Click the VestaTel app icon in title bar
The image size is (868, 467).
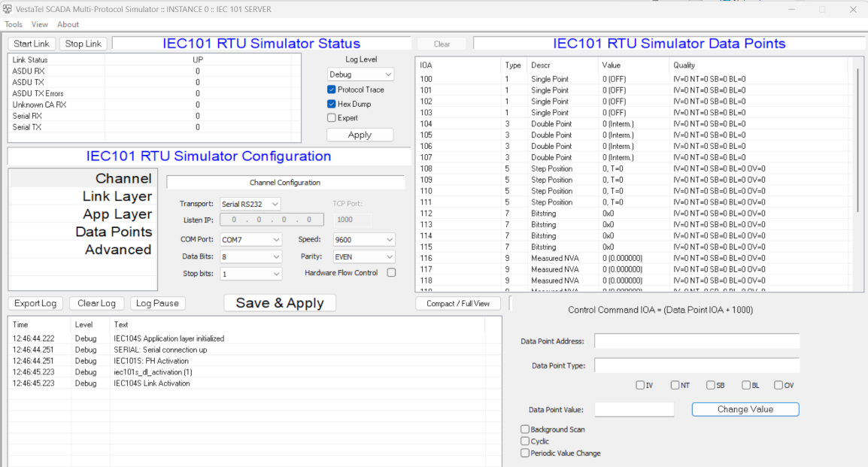[8, 9]
